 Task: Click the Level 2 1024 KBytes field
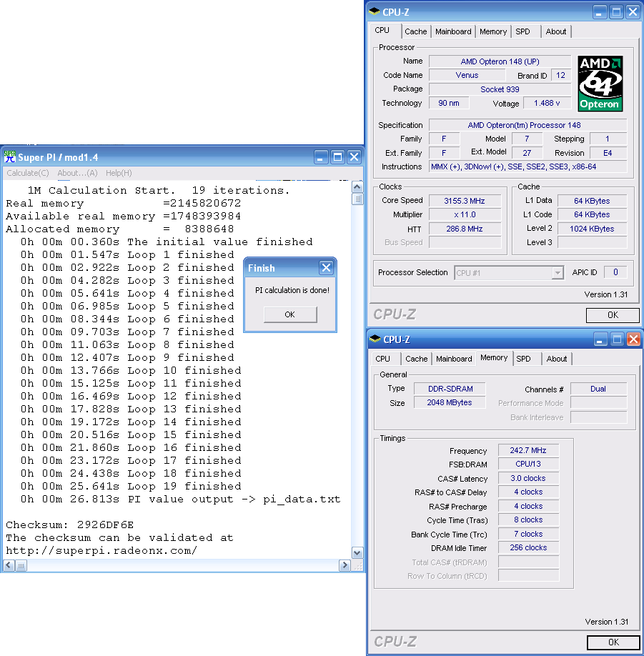pos(592,229)
